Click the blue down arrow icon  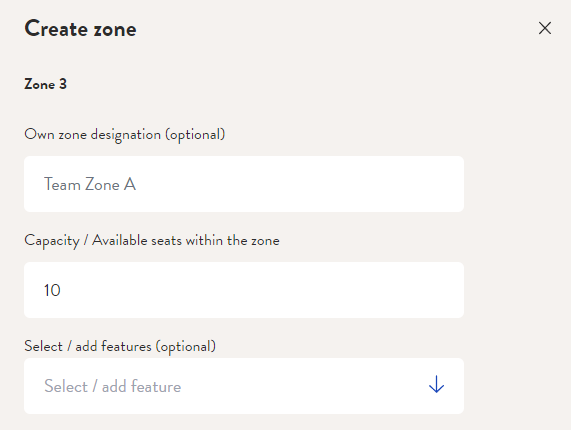pyautogui.click(x=436, y=384)
